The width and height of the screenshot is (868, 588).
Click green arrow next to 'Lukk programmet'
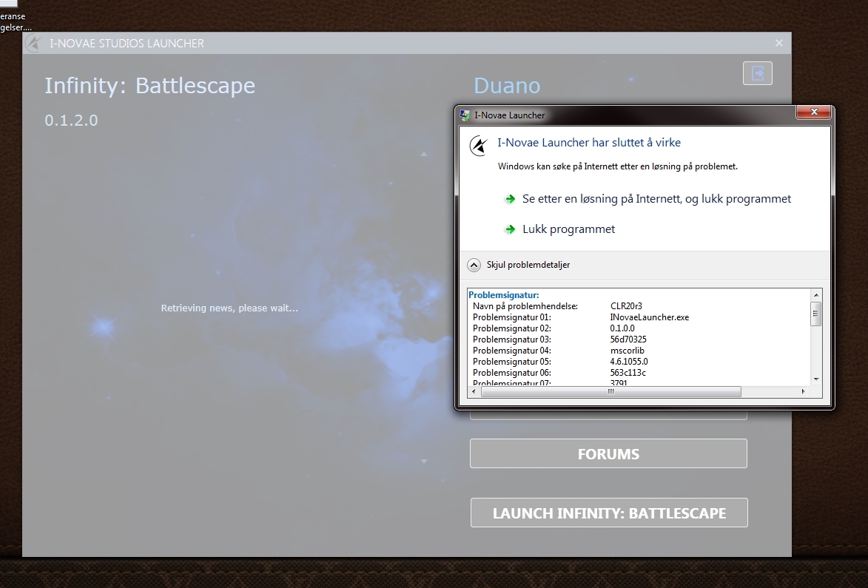coord(510,229)
